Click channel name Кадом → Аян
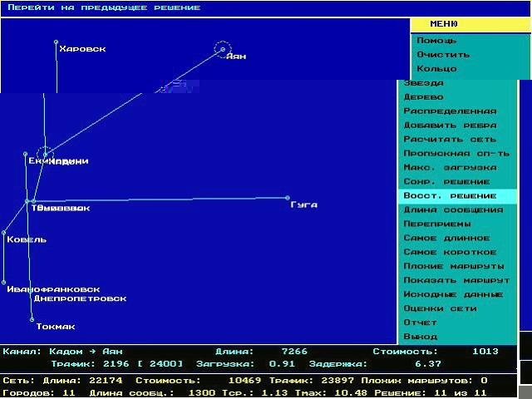The width and height of the screenshot is (532, 399). click(86, 352)
